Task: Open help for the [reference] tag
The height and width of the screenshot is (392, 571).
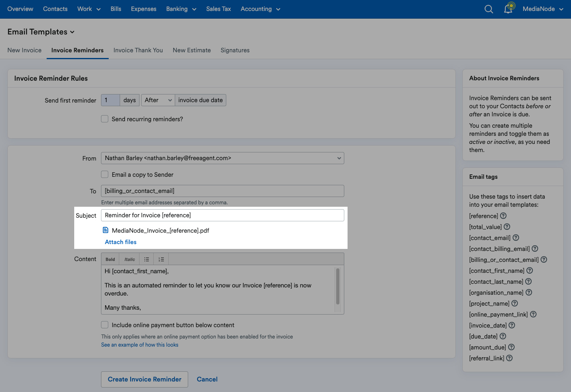Action: click(x=503, y=216)
